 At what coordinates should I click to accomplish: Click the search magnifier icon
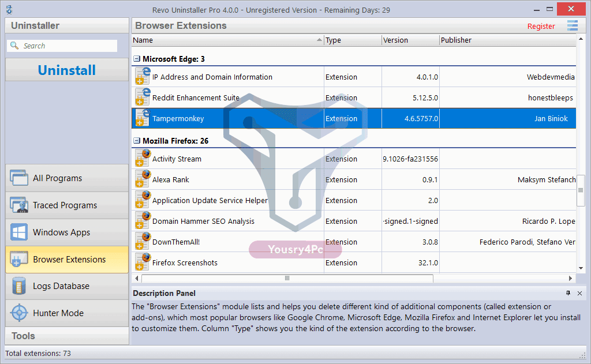pos(14,46)
